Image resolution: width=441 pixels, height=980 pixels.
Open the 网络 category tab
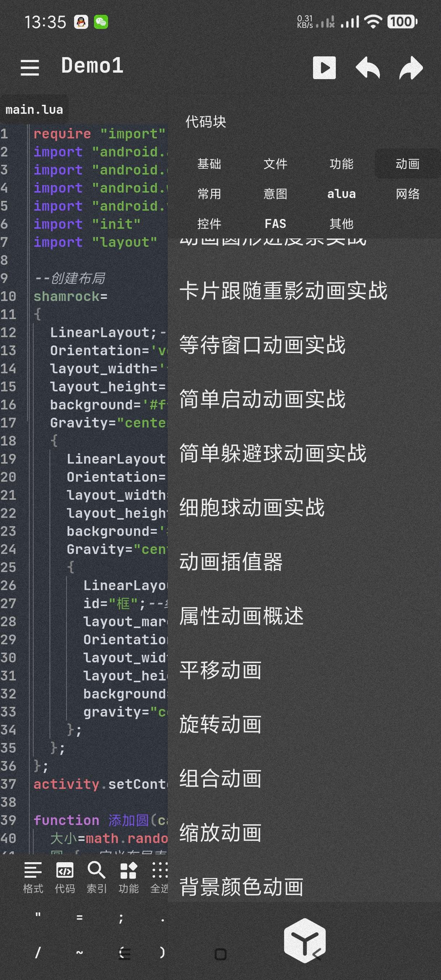407,194
